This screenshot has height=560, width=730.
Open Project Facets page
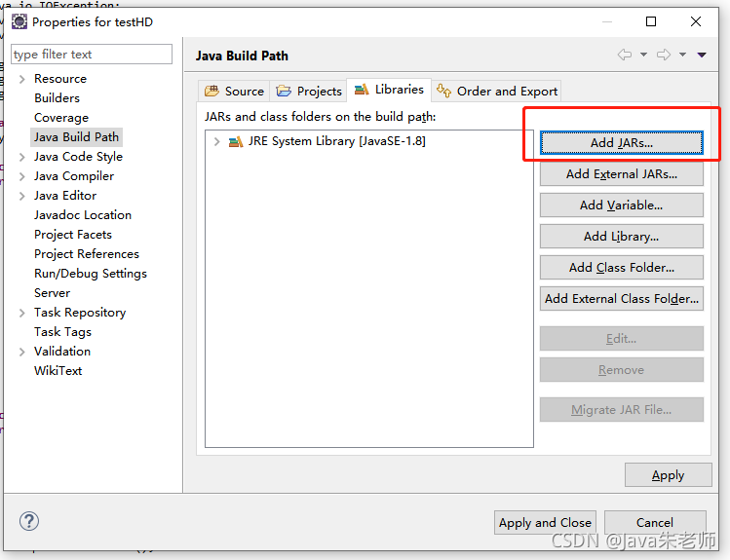(73, 235)
